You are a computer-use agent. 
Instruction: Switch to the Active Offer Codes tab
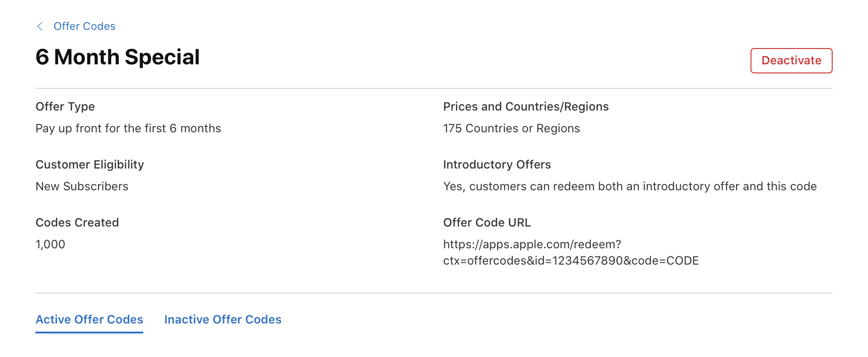click(89, 319)
